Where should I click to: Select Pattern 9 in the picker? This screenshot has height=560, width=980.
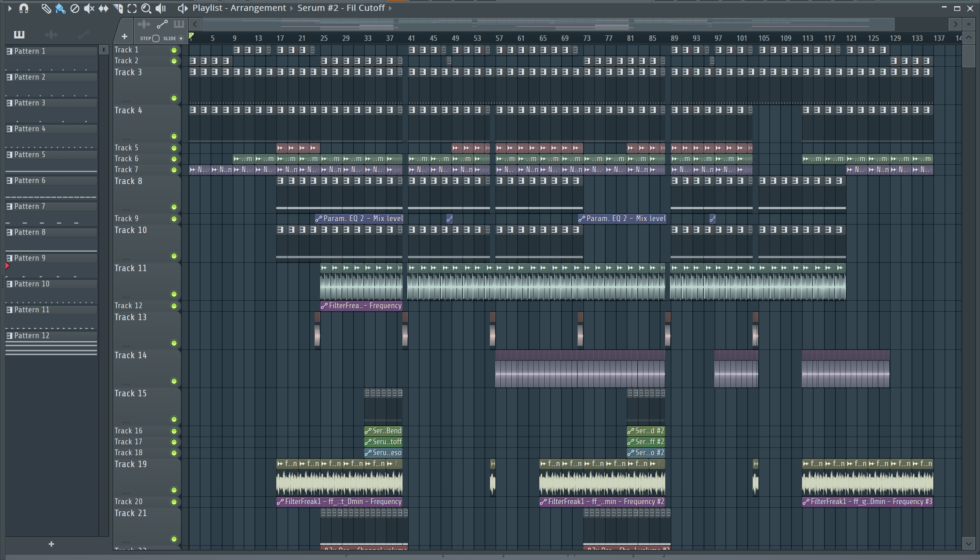coord(51,258)
